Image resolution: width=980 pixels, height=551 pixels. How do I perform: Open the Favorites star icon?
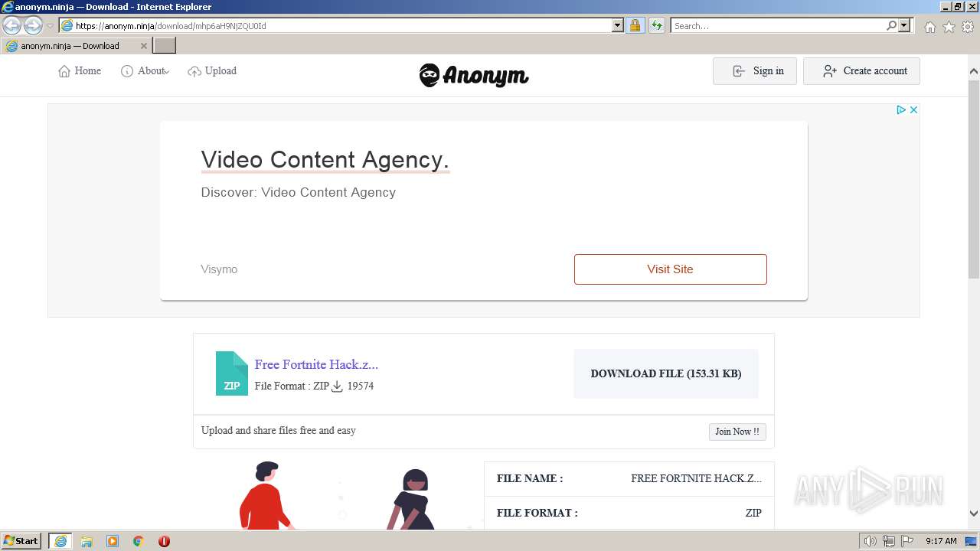(x=949, y=27)
